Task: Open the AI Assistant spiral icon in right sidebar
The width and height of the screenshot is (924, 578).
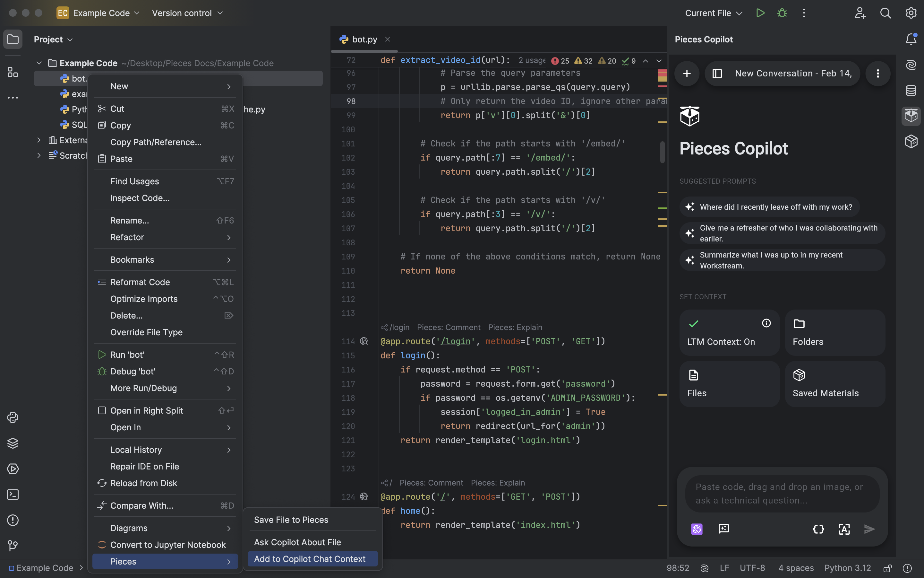Action: coord(911,65)
